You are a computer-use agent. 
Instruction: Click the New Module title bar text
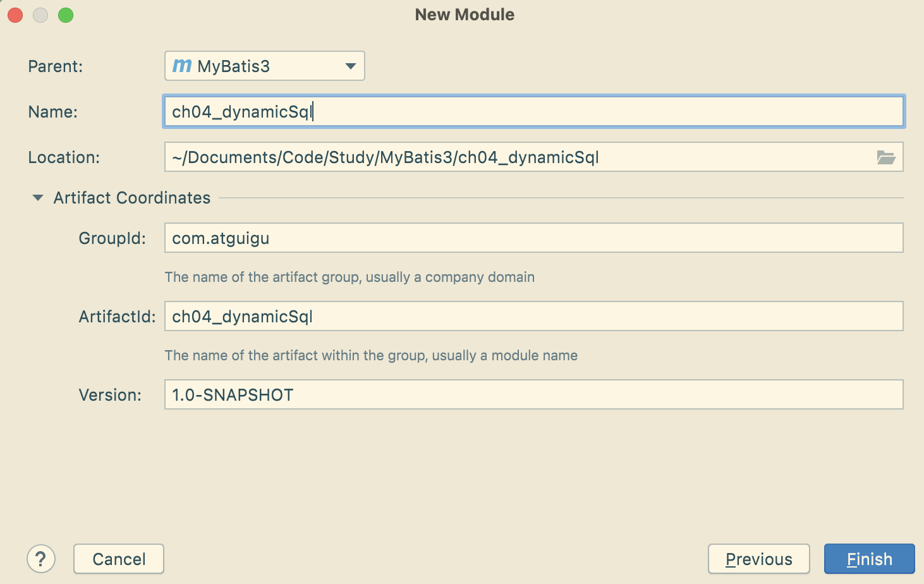point(465,15)
